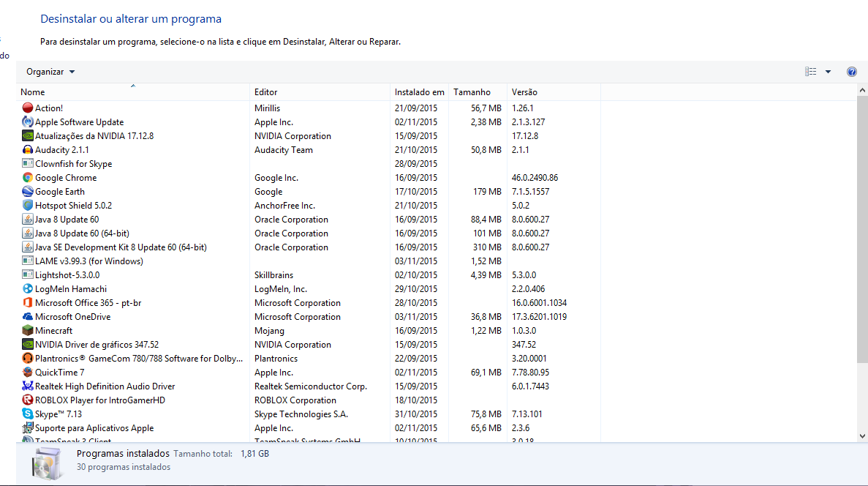This screenshot has height=486, width=868.
Task: Click the Mojang editor cell
Action: click(x=270, y=330)
